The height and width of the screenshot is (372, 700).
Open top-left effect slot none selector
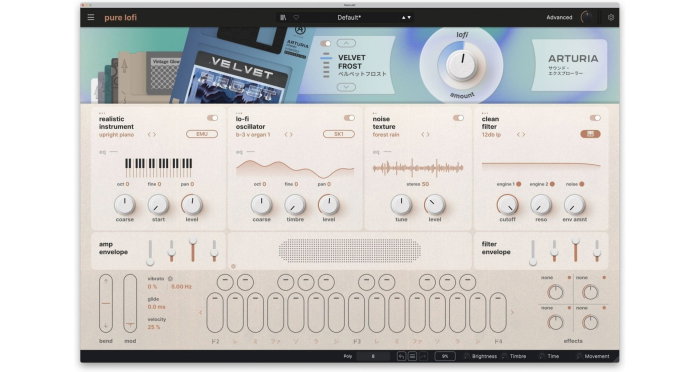coord(547,278)
